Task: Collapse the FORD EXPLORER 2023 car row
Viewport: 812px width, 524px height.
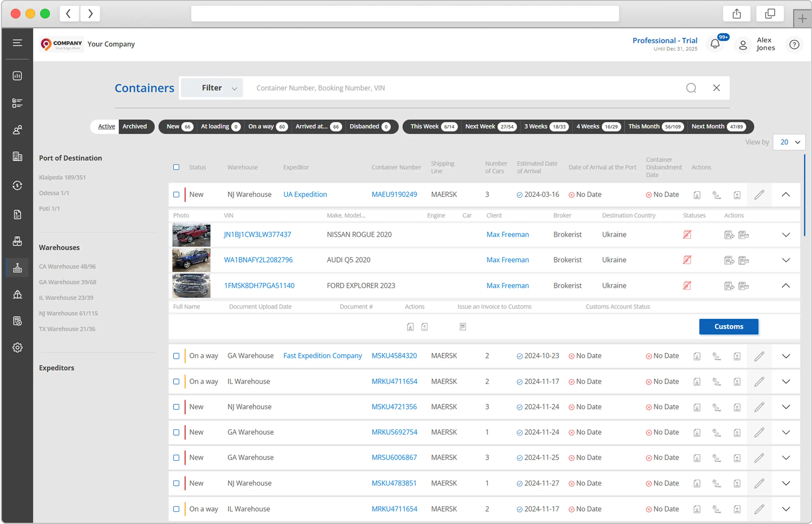Action: [786, 286]
